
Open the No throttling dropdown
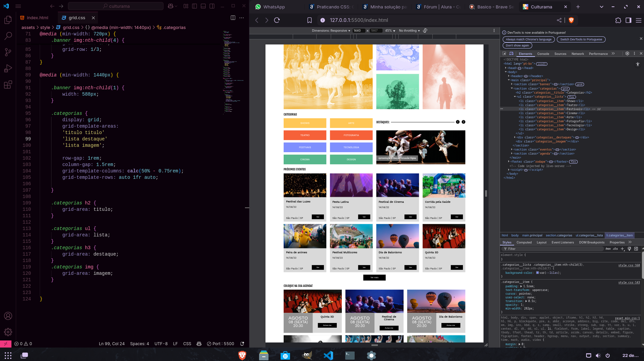(x=409, y=31)
